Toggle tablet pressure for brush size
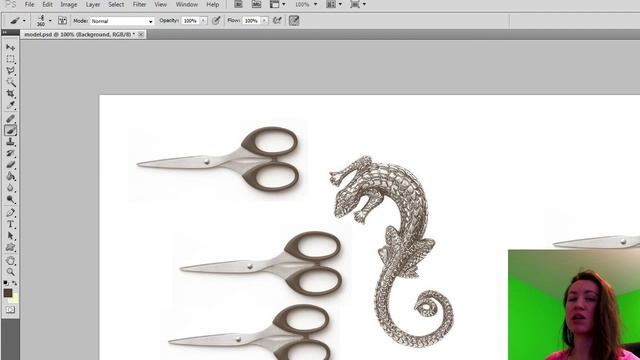This screenshot has height=360, width=640. (294, 20)
